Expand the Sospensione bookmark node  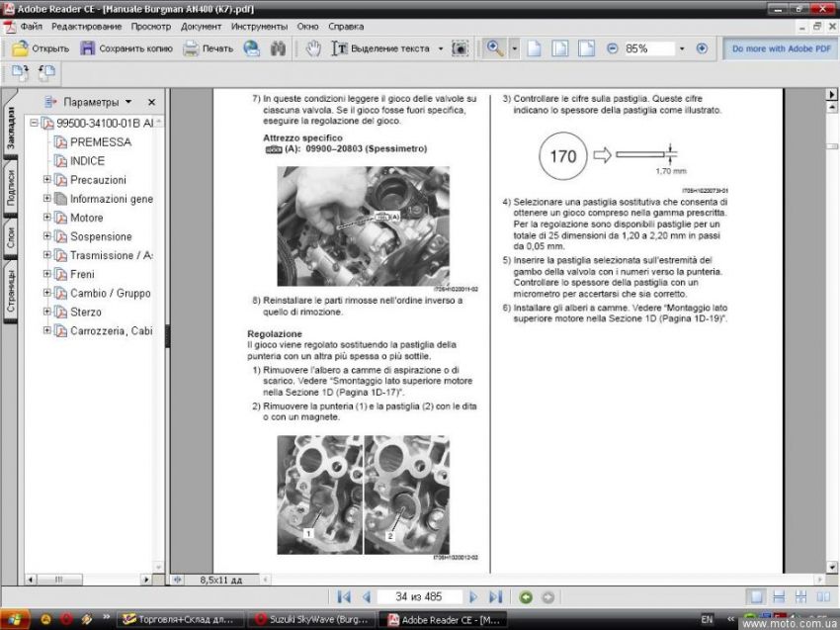[47, 236]
